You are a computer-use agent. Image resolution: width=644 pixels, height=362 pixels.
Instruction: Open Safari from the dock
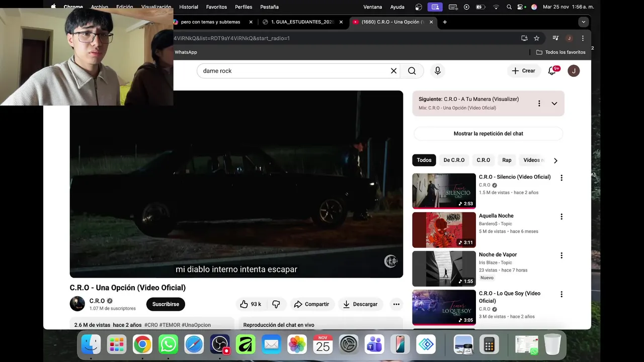(194, 344)
